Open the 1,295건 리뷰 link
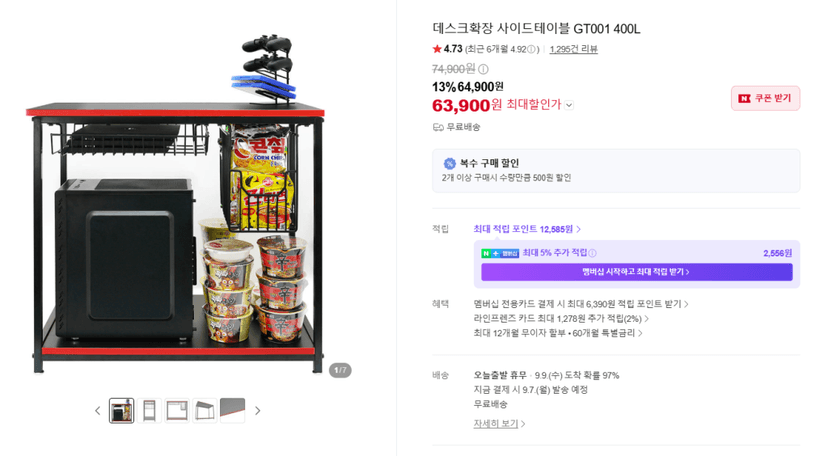The image size is (828, 456). [573, 49]
